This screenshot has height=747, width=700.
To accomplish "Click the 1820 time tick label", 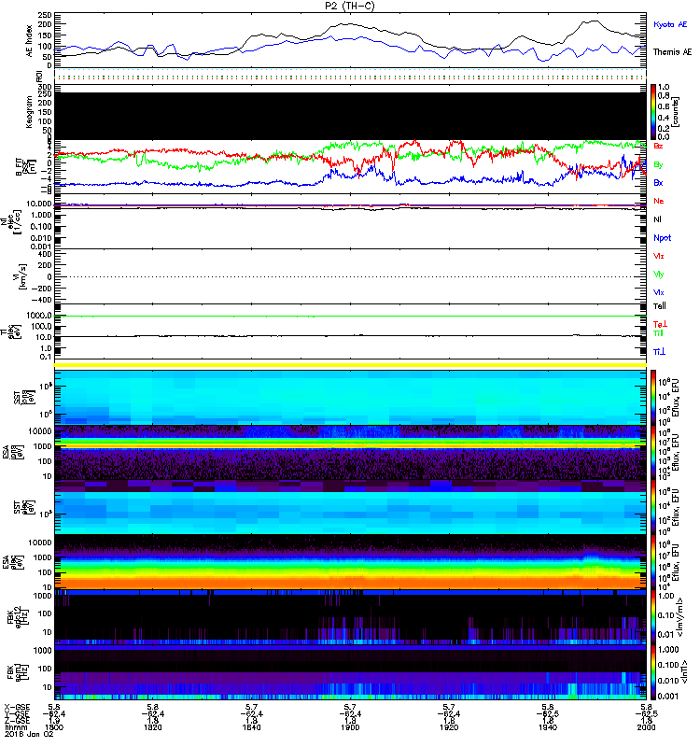I will point(152,727).
